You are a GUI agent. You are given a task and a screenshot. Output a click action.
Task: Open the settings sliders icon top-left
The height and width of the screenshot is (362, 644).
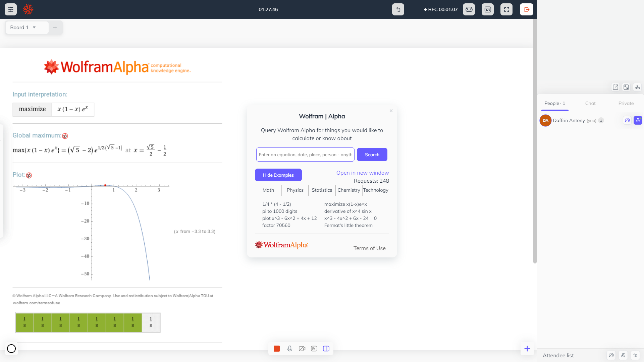10,9
